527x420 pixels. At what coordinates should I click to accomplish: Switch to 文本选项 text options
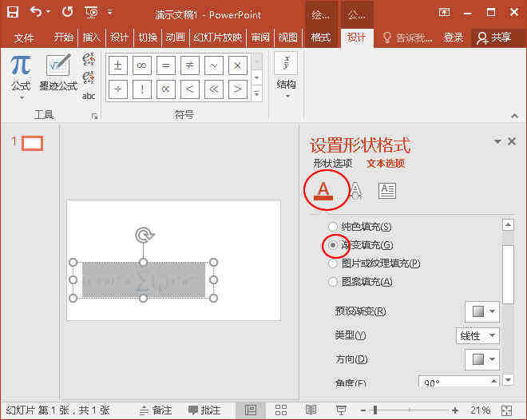(x=386, y=164)
